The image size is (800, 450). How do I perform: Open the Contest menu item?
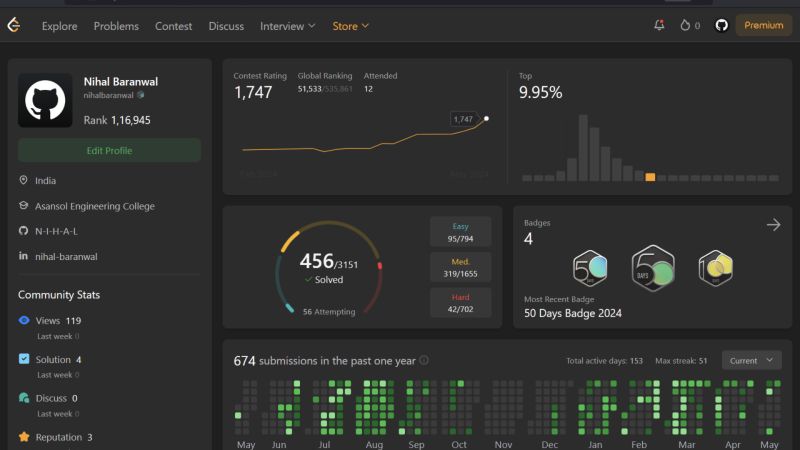[173, 26]
